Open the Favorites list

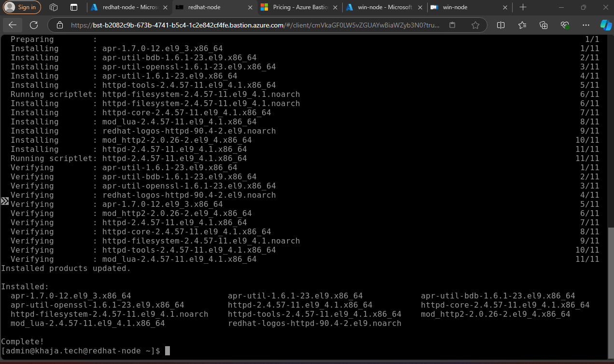(x=522, y=25)
